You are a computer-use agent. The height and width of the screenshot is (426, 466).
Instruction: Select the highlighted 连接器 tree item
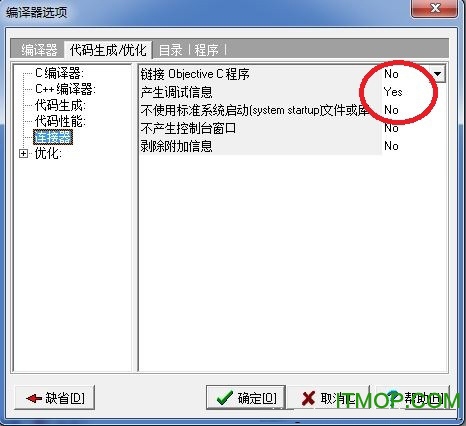coord(53,137)
